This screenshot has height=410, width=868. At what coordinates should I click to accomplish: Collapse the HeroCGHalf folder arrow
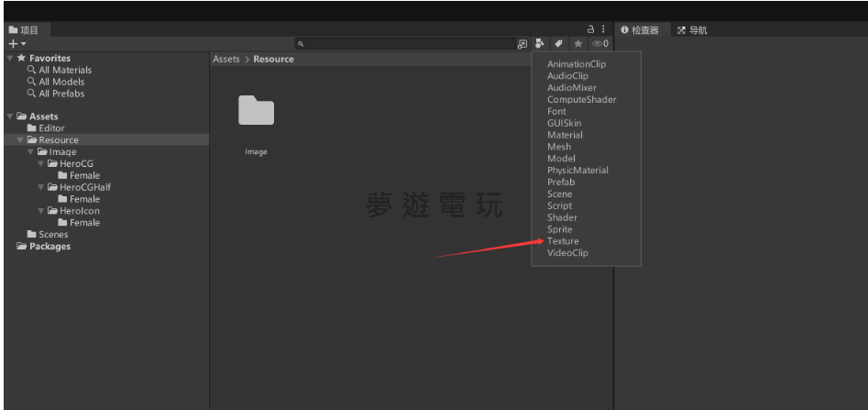tap(41, 187)
